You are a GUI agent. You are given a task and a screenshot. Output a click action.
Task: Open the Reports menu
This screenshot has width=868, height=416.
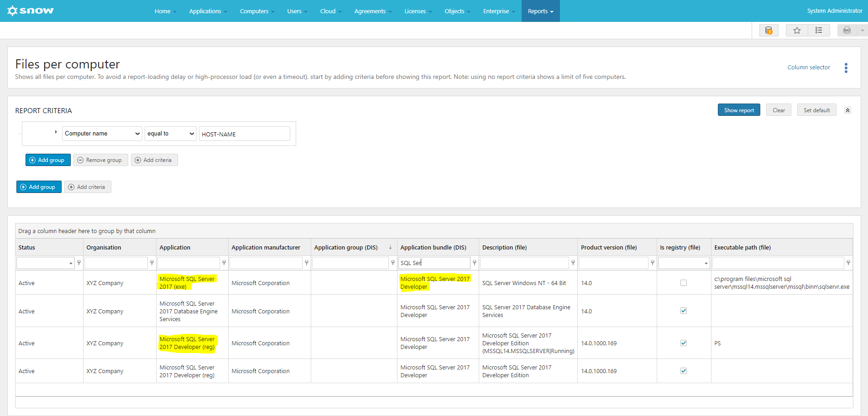541,11
